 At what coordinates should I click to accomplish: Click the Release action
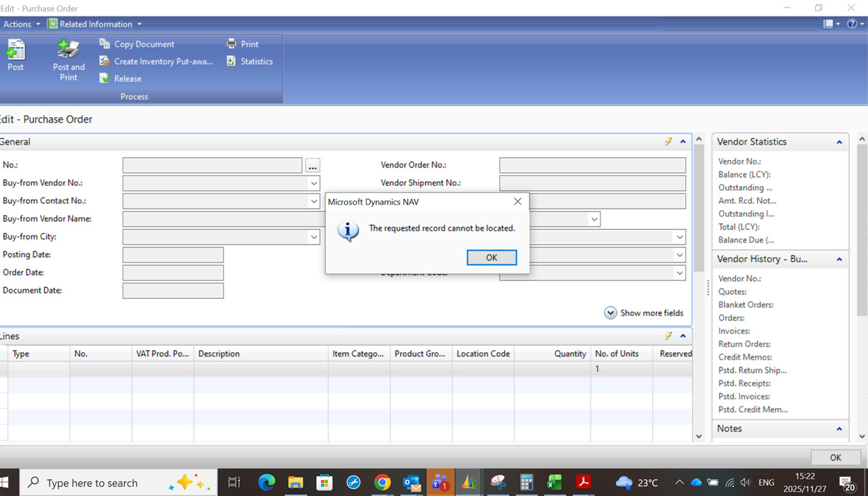(120, 79)
